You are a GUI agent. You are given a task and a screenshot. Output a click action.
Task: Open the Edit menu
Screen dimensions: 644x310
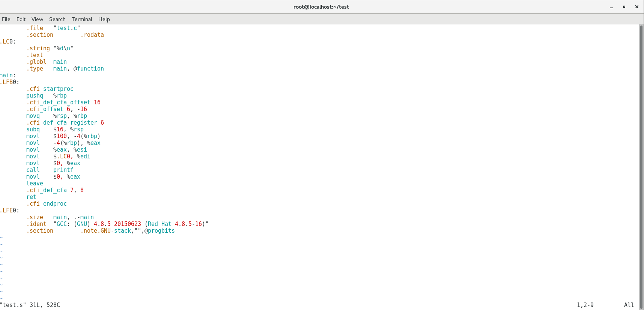(21, 19)
